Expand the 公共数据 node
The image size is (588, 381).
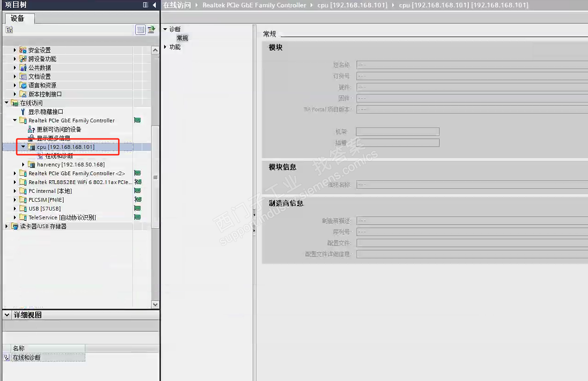click(15, 68)
